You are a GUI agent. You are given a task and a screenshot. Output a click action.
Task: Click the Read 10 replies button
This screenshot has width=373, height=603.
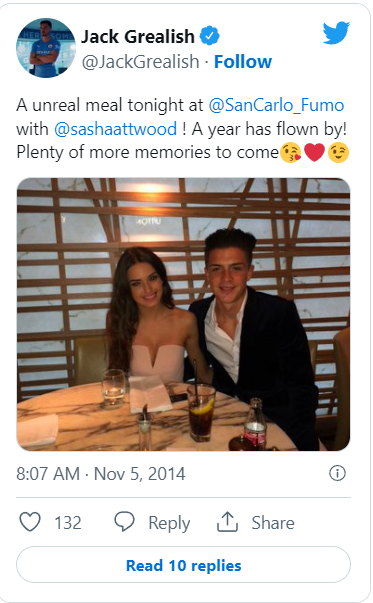(183, 565)
